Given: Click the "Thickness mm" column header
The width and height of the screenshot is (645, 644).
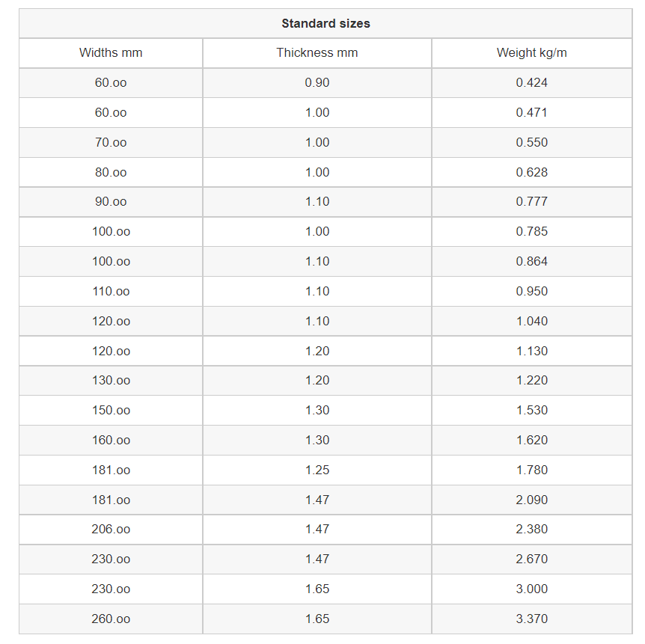Looking at the screenshot, I should tap(317, 53).
